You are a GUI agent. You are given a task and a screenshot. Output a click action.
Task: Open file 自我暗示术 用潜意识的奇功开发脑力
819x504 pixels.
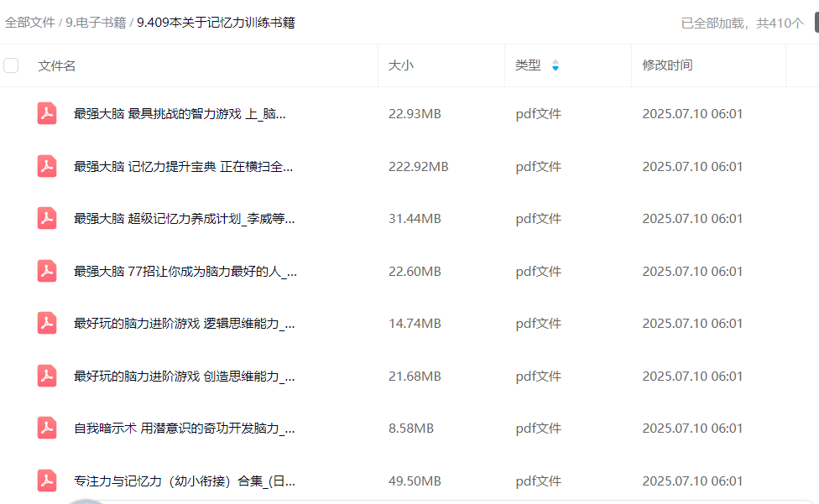click(184, 429)
